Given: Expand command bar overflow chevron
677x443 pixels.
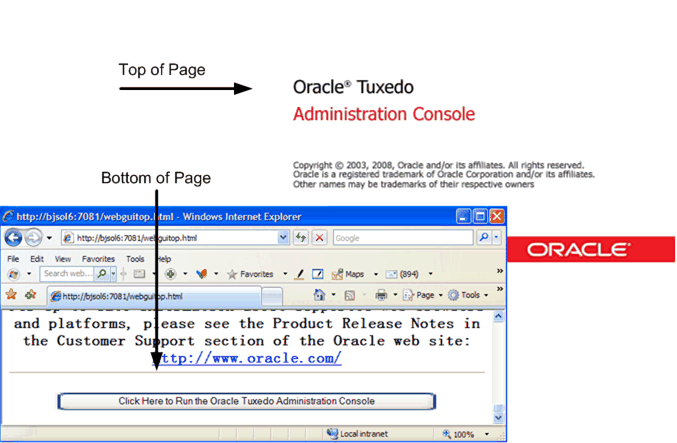Looking at the screenshot, I should (500, 288).
